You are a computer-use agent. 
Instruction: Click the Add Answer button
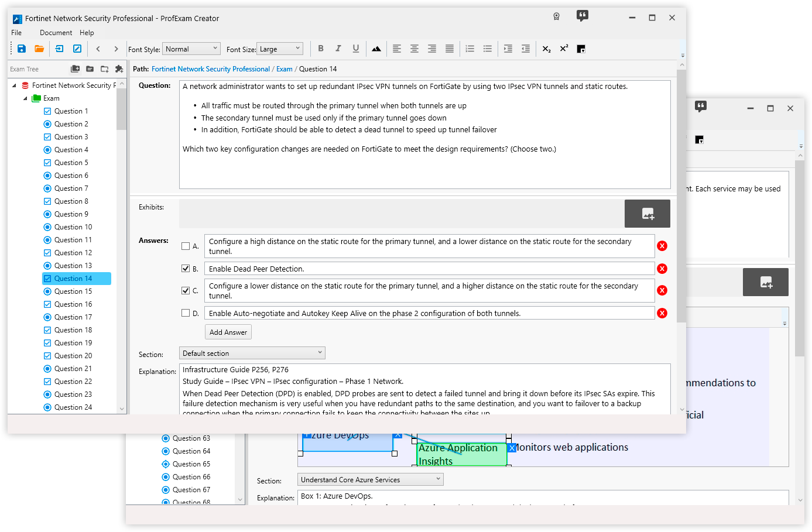228,332
